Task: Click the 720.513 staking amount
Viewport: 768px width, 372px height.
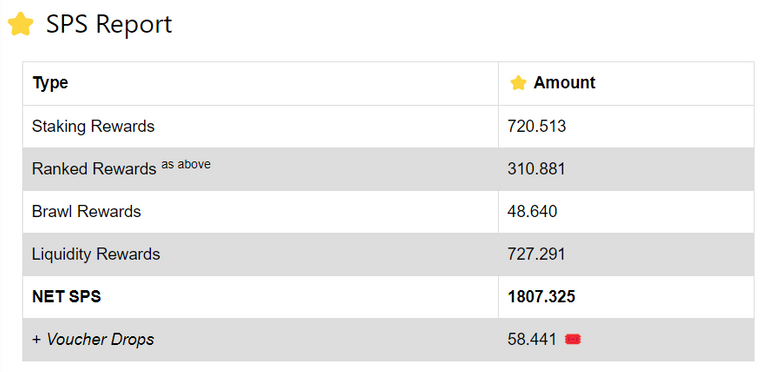Action: (x=536, y=126)
